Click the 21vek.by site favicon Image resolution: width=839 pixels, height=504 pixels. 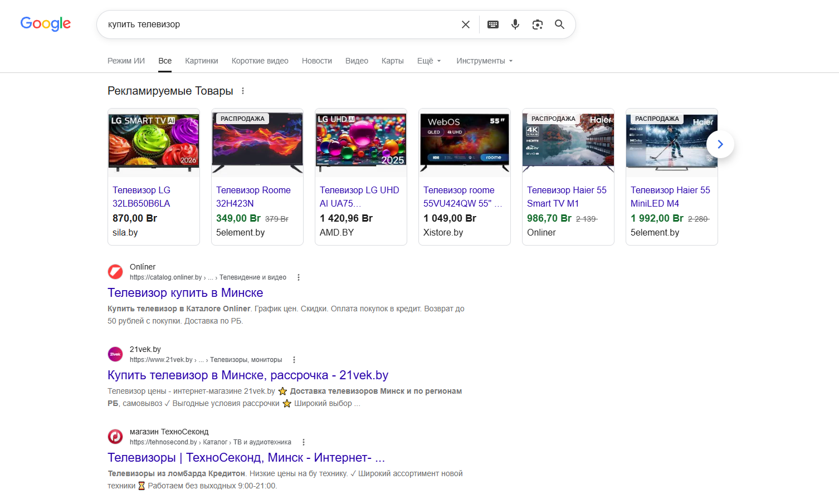point(115,354)
